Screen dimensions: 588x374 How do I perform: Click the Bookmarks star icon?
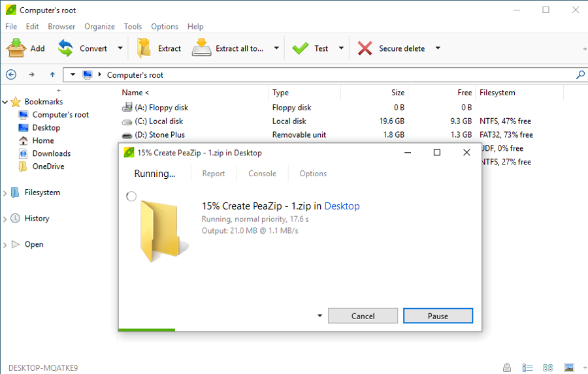16,102
